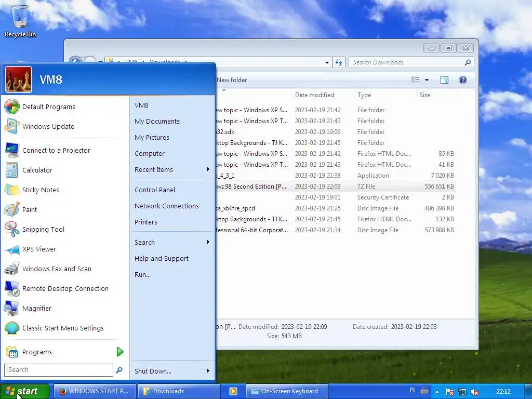Open the network tray icon
Screen dimensions: 532x399
pos(462,392)
